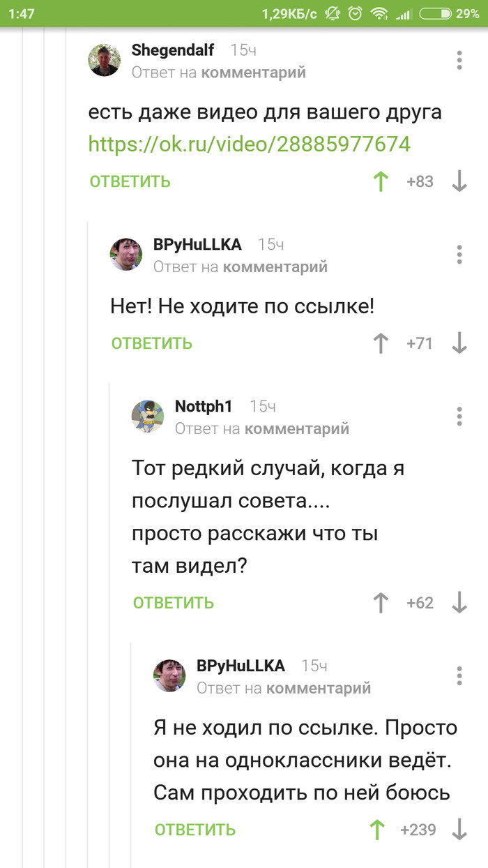
Task: Upvote Shegendalf's comment
Action: point(380,181)
